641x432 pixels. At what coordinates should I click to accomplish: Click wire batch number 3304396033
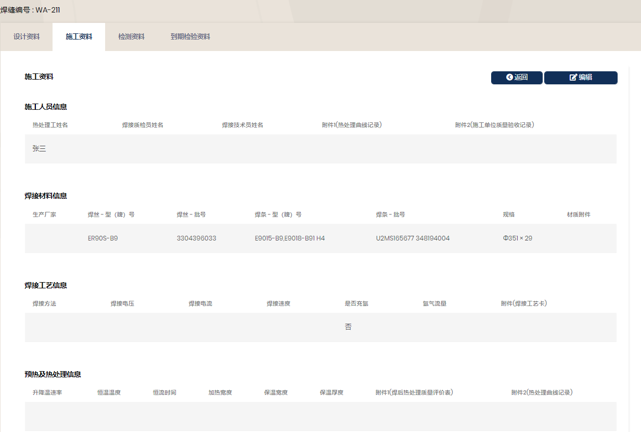(196, 238)
